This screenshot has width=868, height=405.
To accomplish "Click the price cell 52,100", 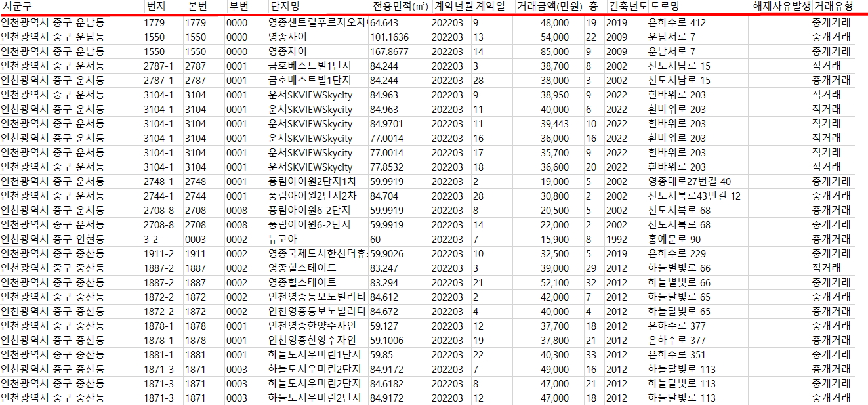I will [x=555, y=283].
